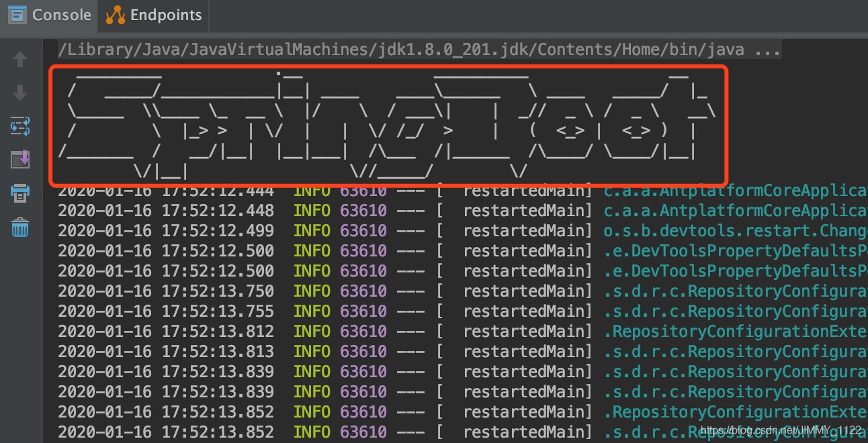This screenshot has width=868, height=443.
Task: Jump down the stack trace arrow
Action: 20,93
